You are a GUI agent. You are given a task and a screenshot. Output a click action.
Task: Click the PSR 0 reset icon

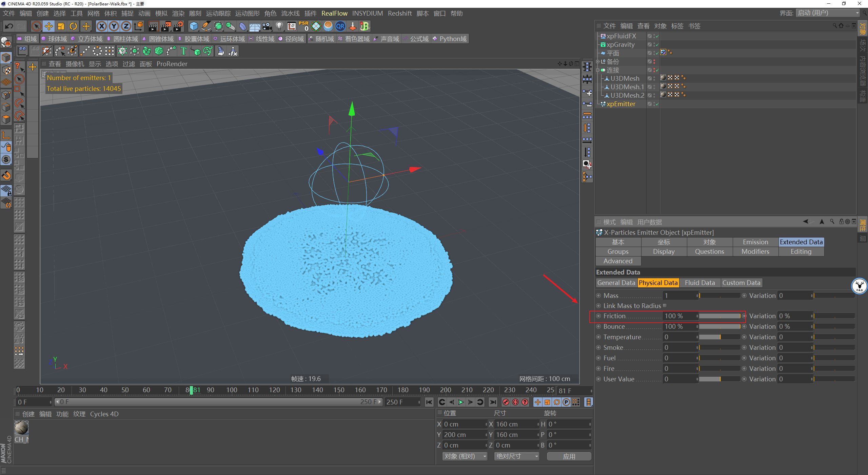click(303, 26)
